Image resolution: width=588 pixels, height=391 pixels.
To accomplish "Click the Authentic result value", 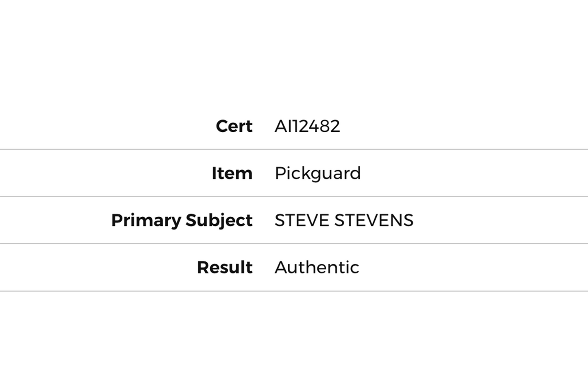I will click(x=317, y=268).
